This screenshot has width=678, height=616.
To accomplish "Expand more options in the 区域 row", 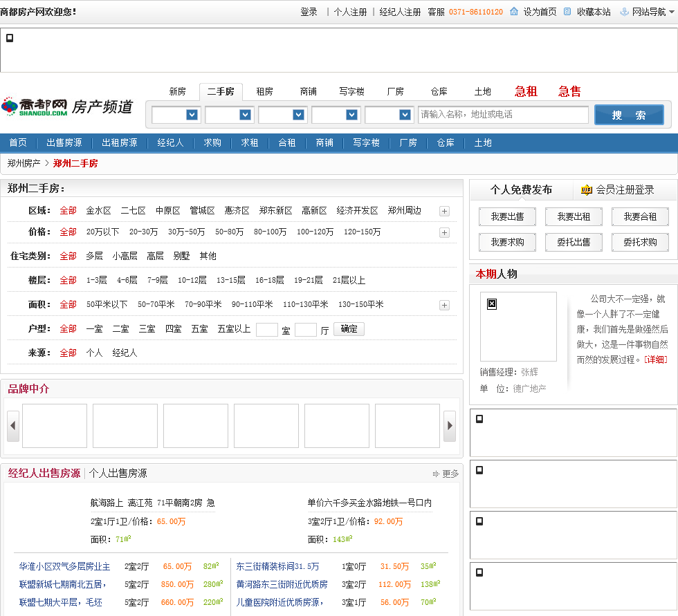I will 444,212.
